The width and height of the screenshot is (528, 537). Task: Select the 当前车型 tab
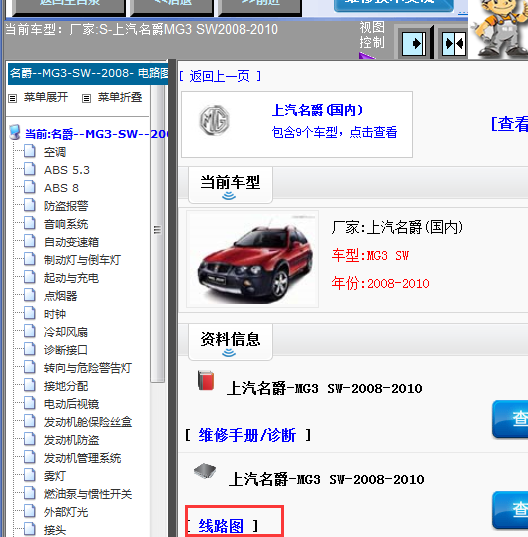point(230,185)
